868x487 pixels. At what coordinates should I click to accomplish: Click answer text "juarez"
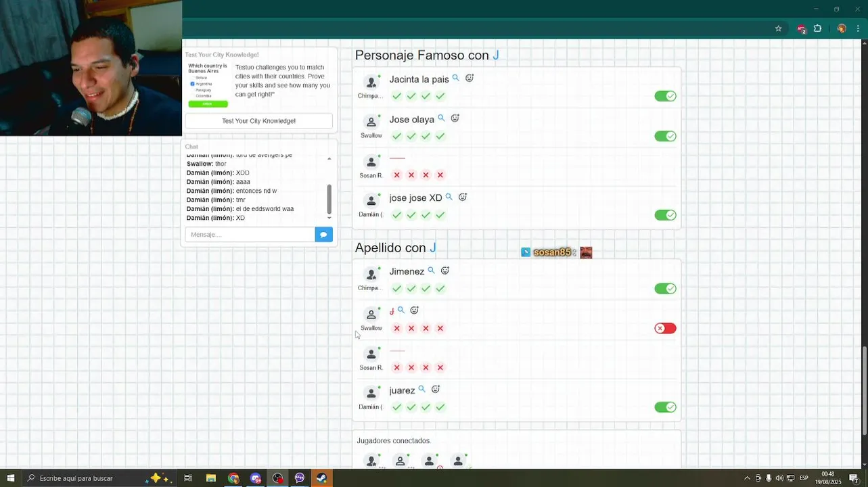click(402, 390)
